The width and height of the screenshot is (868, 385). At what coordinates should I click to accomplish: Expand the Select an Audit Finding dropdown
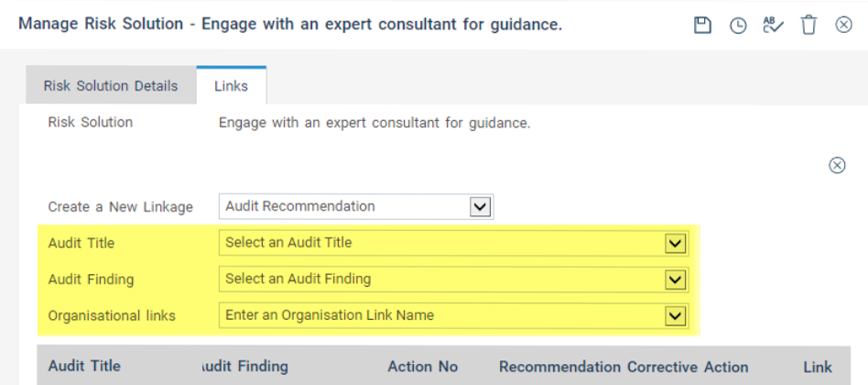[x=676, y=279]
